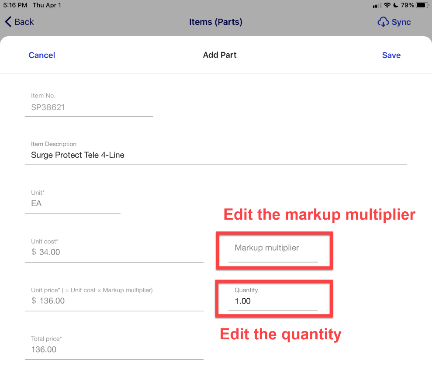
Task: Tap the Wi-Fi status icon
Action: tap(387, 5)
